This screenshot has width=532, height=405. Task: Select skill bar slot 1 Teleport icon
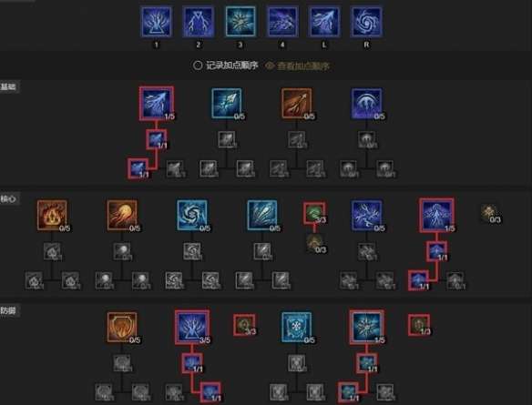(156, 21)
